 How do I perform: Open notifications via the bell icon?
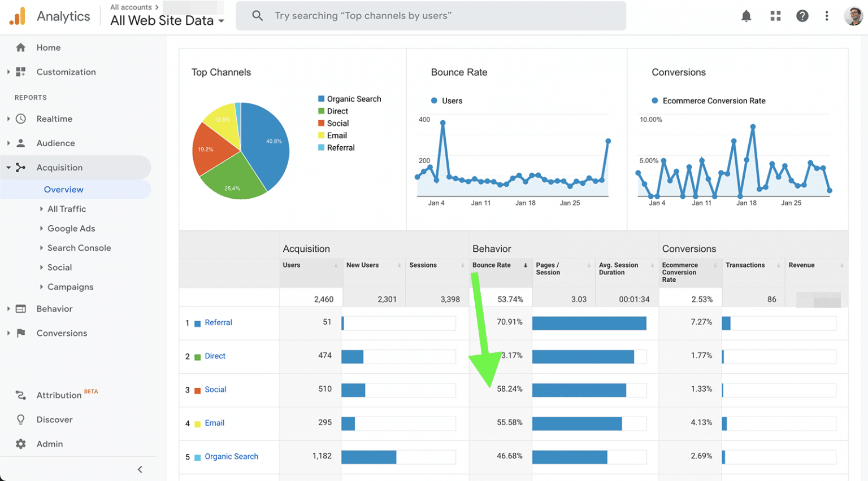[x=746, y=16]
